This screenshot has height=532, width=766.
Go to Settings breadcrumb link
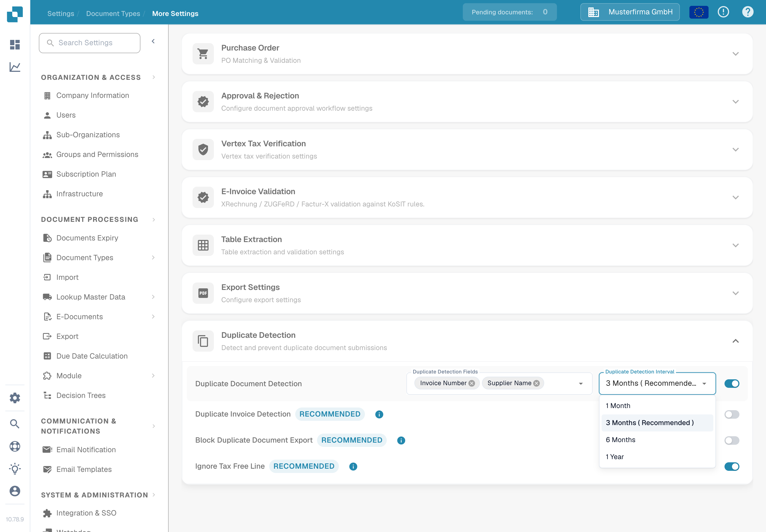click(61, 13)
